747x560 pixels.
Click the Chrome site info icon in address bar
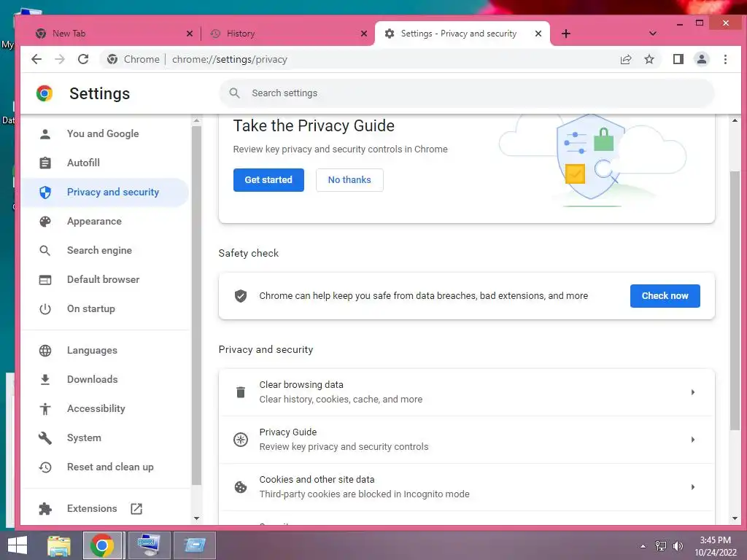[x=112, y=59]
